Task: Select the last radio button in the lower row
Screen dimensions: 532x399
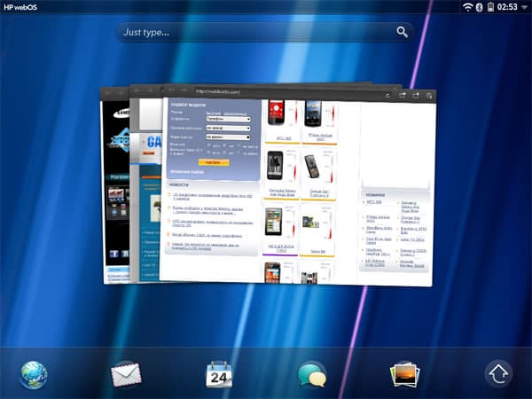Action: (239, 153)
